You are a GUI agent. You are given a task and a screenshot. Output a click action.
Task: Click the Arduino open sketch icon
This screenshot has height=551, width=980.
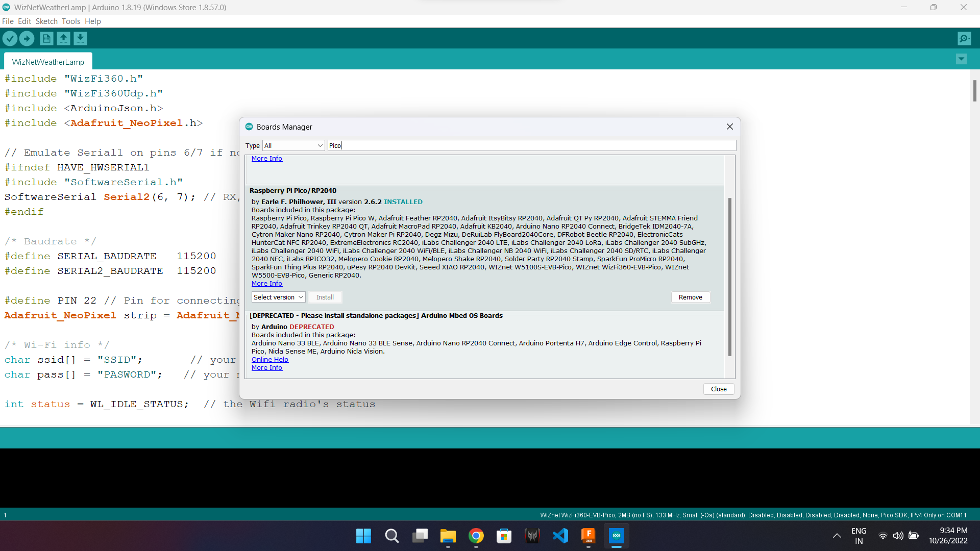(63, 38)
